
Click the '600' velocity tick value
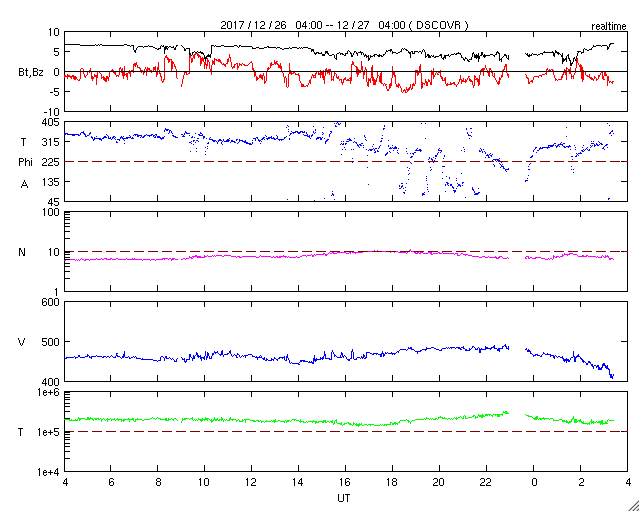52,303
